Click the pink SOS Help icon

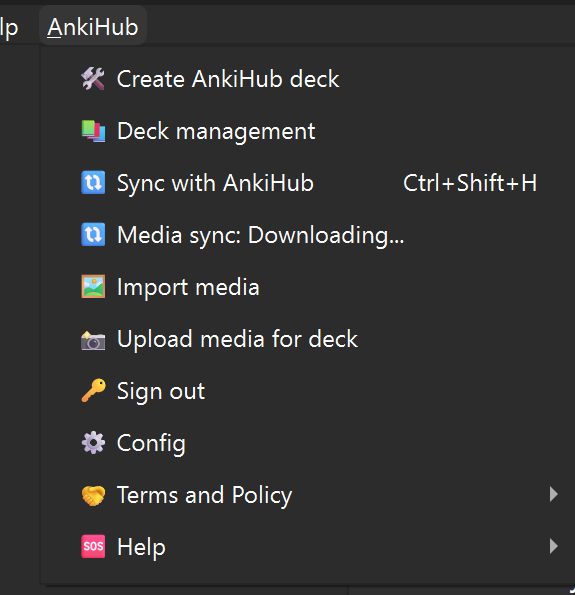[93, 546]
